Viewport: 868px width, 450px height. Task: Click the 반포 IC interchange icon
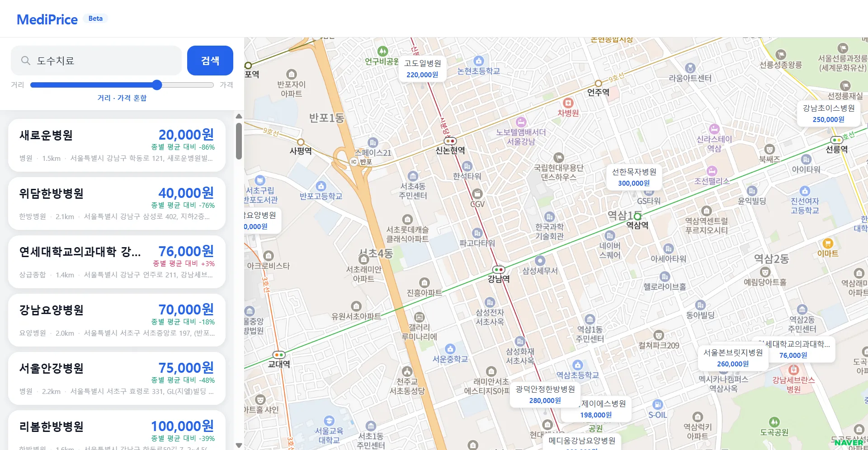point(354,162)
